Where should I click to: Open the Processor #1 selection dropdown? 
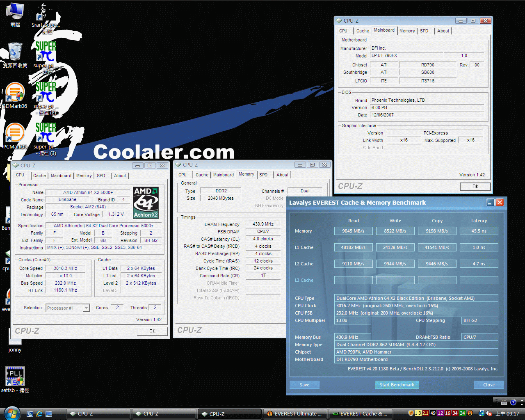click(68, 308)
